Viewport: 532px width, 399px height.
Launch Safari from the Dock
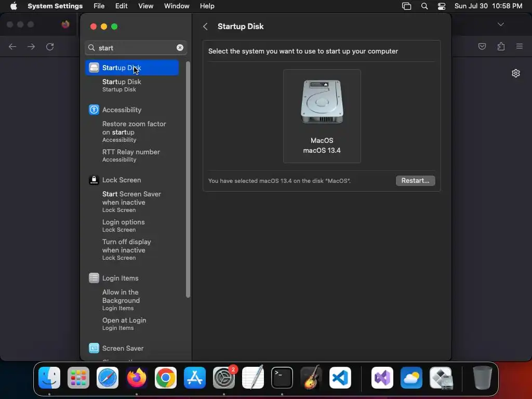click(x=108, y=378)
